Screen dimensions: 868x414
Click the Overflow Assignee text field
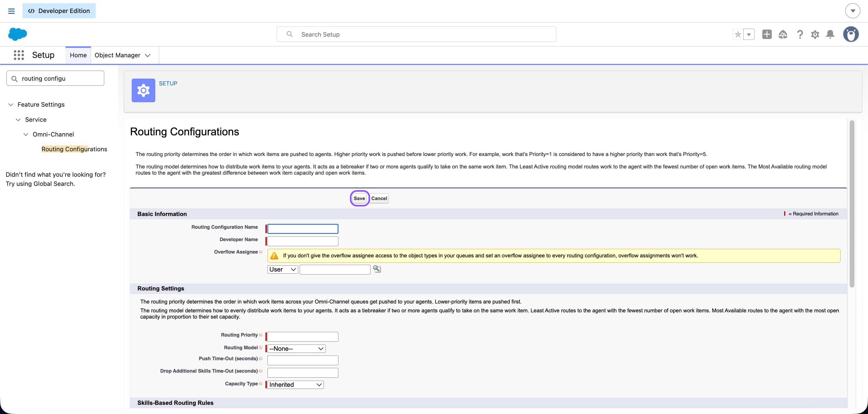[x=335, y=269]
